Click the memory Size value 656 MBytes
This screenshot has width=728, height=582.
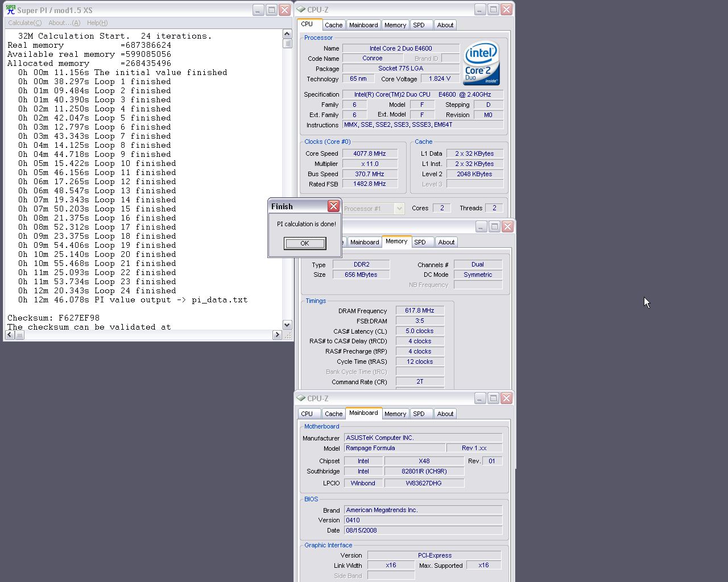point(361,275)
